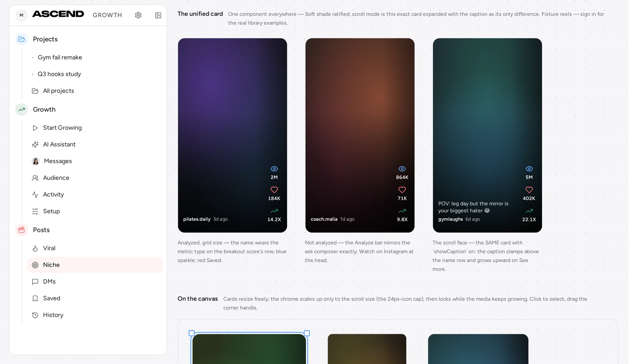This screenshot has height=364, width=633.
Task: Click the folder icon beside All projects
Action: (35, 91)
